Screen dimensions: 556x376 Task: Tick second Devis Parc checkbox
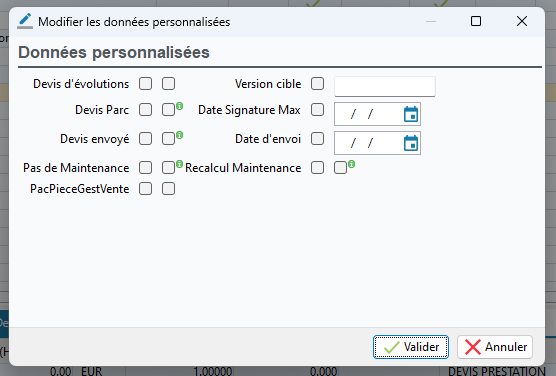(x=168, y=110)
